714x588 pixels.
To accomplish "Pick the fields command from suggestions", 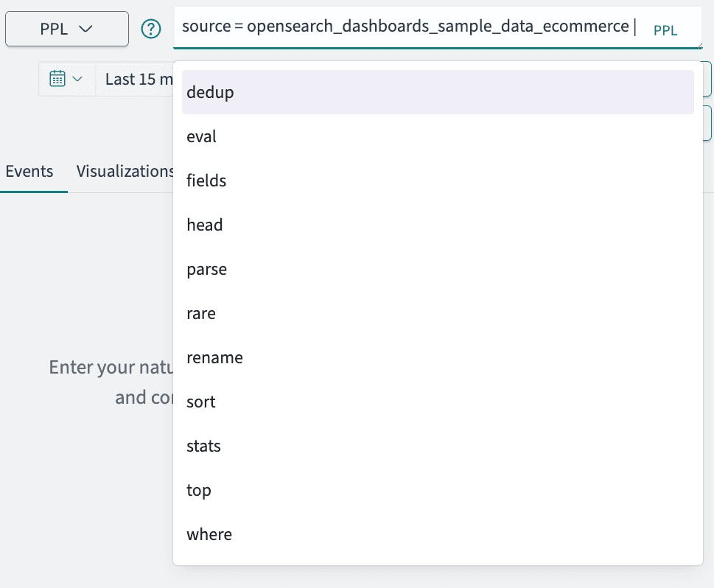I will (206, 181).
